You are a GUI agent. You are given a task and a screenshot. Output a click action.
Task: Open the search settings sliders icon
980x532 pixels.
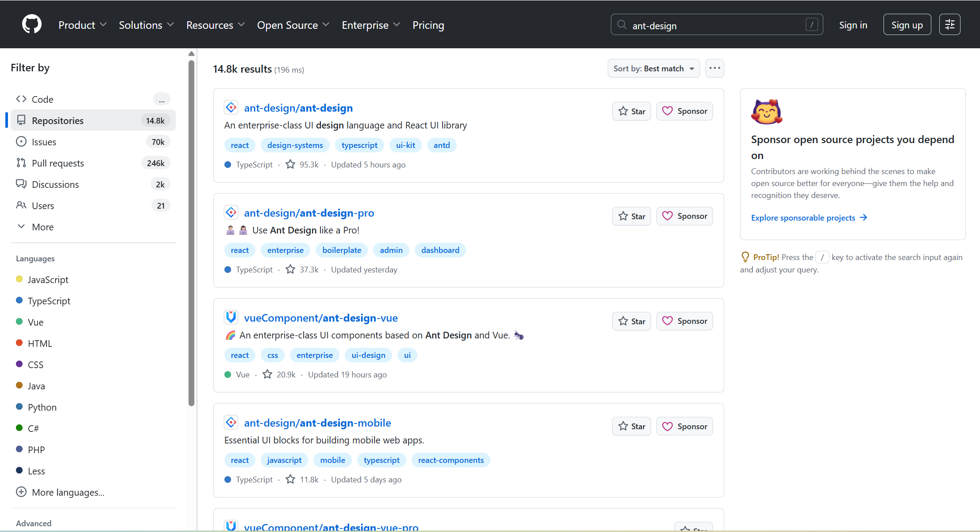949,25
